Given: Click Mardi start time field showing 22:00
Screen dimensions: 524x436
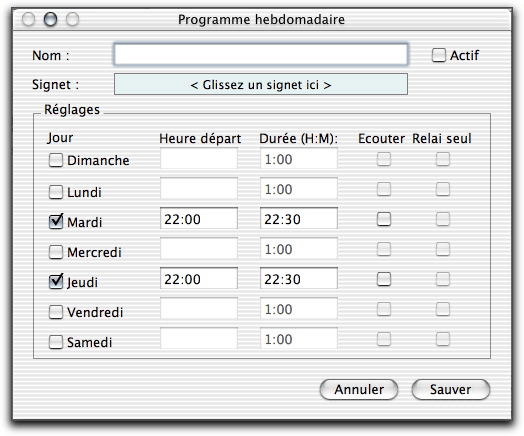Looking at the screenshot, I should pos(199,219).
